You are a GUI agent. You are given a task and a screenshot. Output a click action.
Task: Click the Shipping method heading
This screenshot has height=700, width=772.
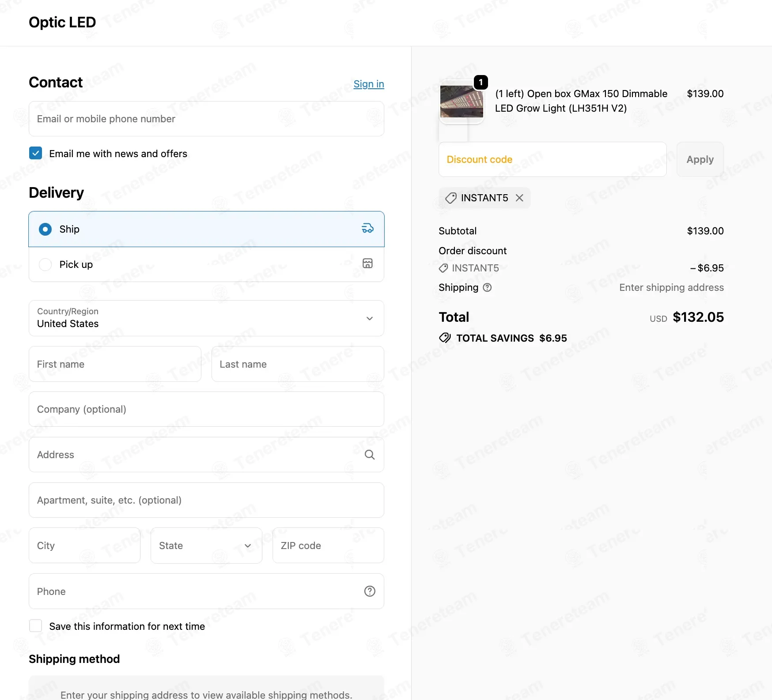click(x=74, y=659)
